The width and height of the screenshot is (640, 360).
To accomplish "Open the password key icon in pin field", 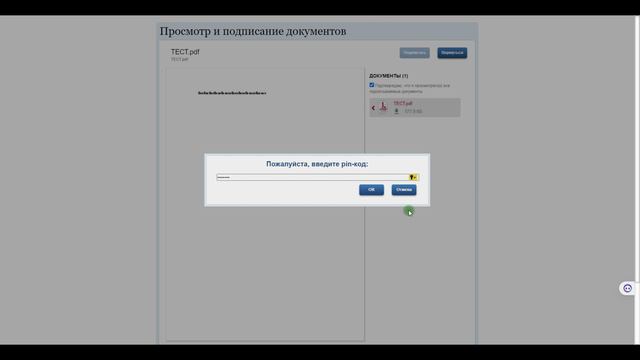I will 413,177.
